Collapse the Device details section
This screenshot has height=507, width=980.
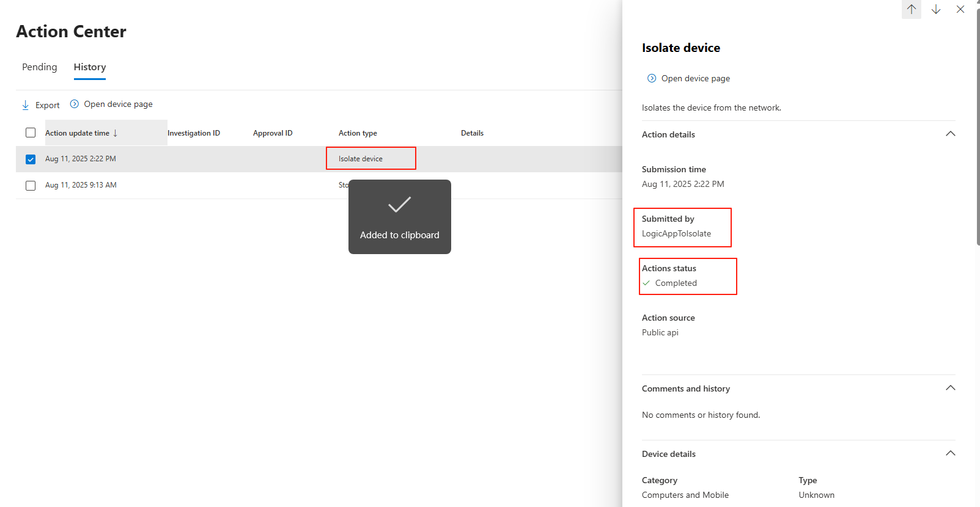point(950,454)
